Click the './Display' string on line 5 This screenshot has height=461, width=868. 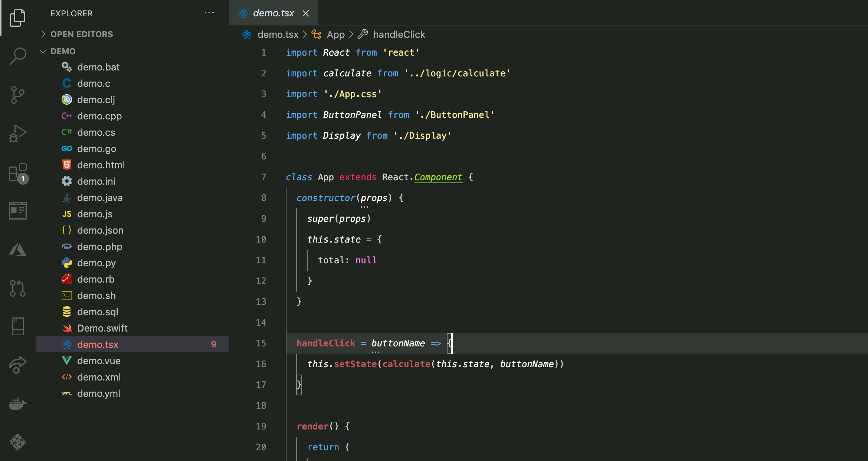(x=422, y=136)
